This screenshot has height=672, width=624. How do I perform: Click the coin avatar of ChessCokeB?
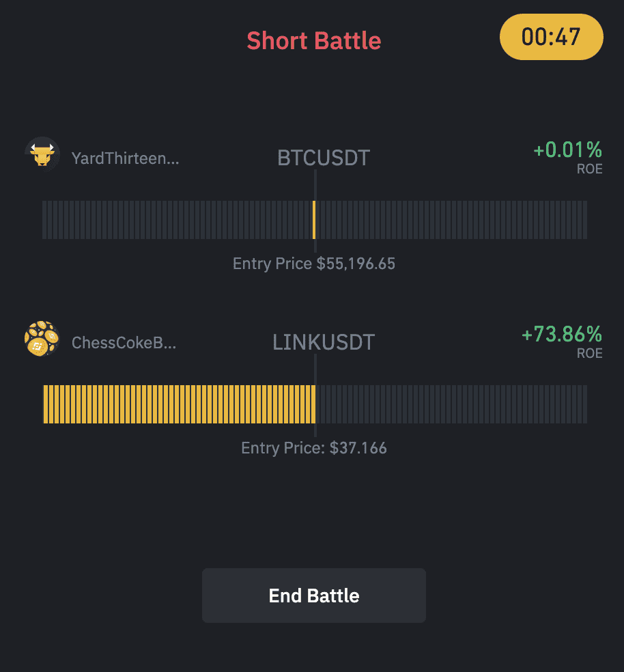[42, 339]
